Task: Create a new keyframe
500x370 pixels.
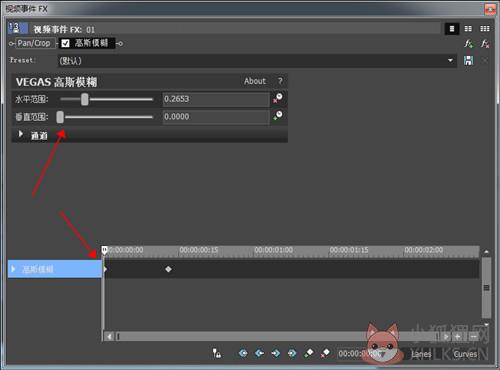Action: [309, 353]
